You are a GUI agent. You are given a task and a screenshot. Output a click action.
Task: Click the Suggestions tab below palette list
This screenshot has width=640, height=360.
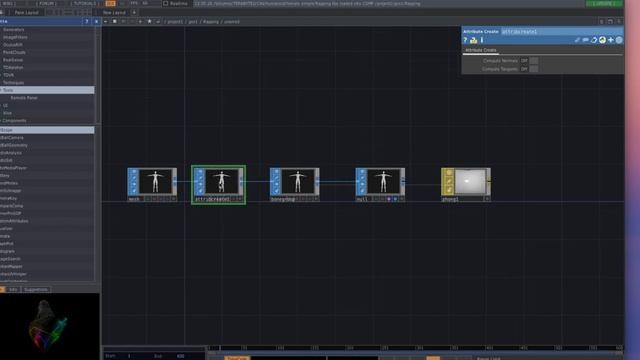(x=36, y=290)
